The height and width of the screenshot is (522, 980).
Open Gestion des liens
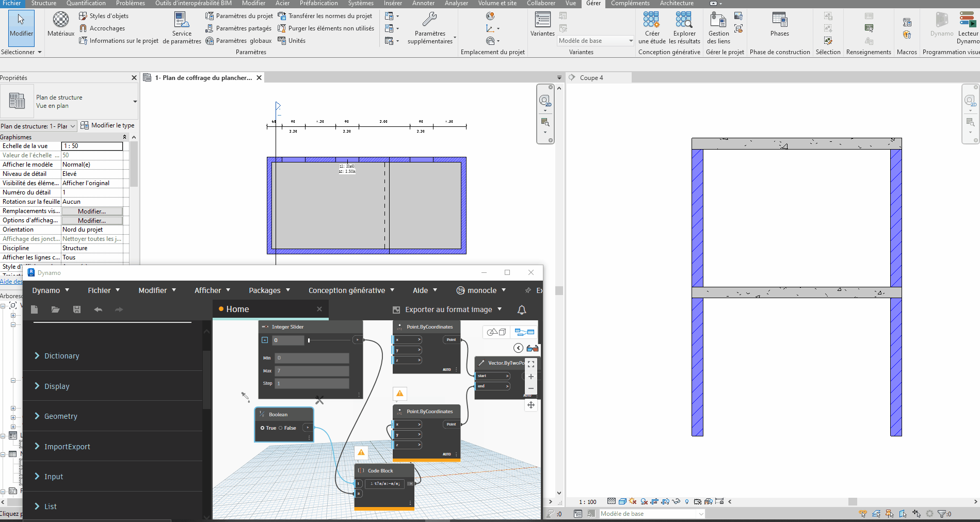point(718,28)
